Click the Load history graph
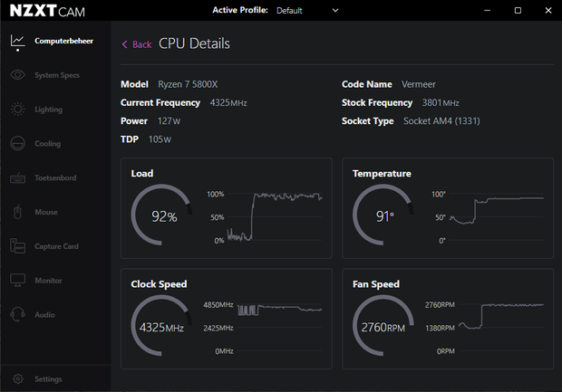This screenshot has width=562, height=392. tap(275, 217)
